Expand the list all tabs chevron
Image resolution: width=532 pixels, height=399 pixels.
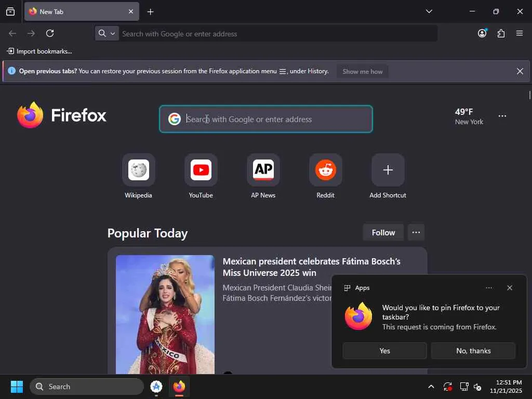click(429, 11)
